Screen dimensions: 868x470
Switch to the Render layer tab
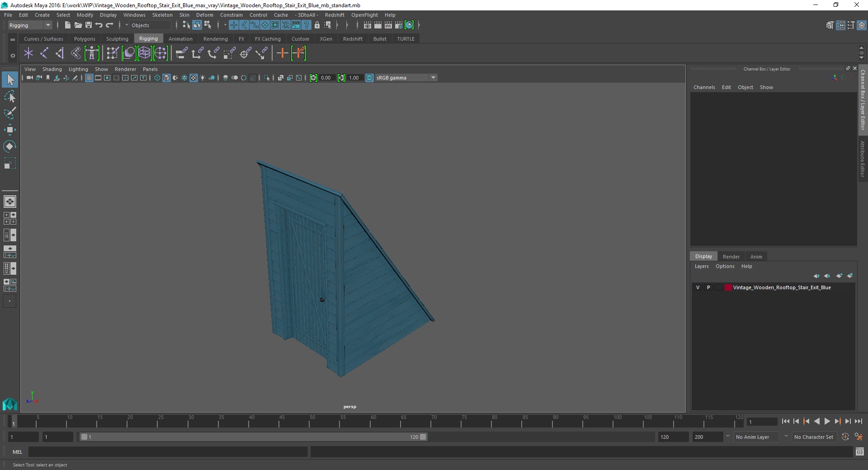[x=731, y=256]
